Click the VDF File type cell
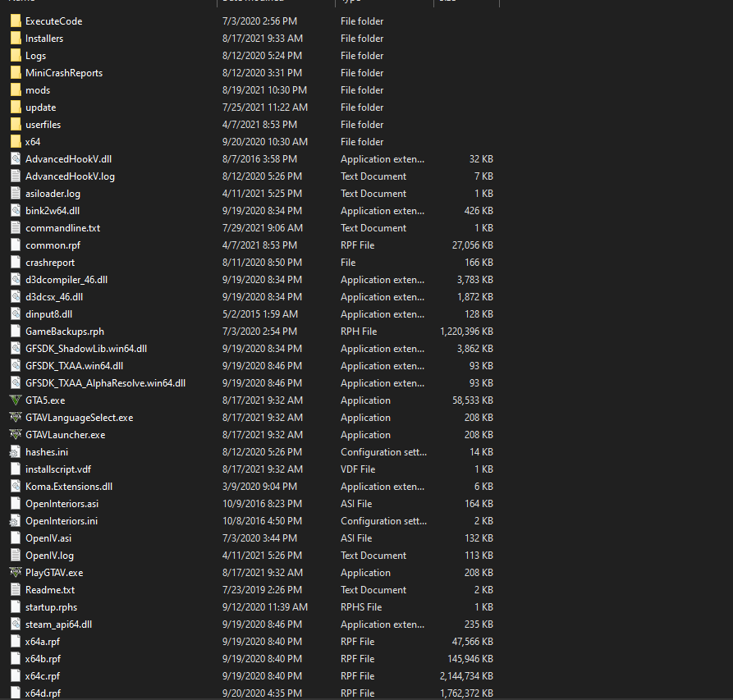This screenshot has height=700, width=733. (x=358, y=469)
